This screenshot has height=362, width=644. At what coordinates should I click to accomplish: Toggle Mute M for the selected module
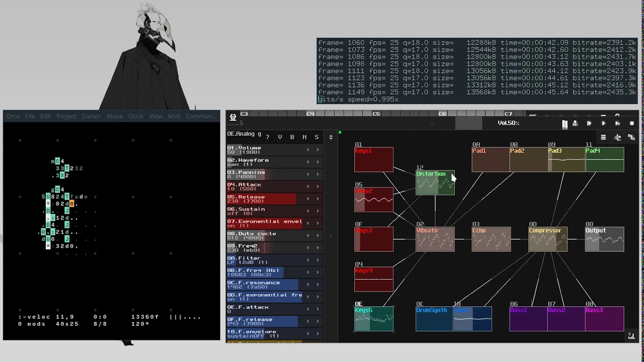[304, 137]
